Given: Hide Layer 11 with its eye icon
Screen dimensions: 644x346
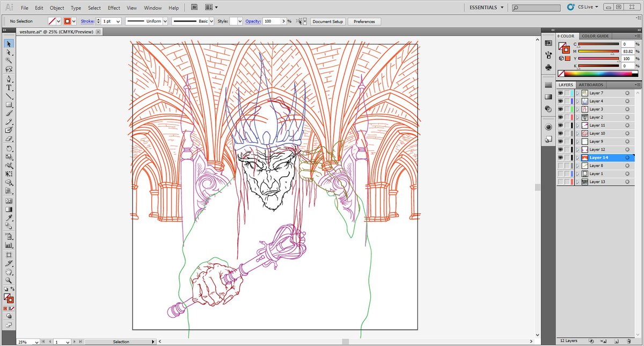Looking at the screenshot, I should (560, 125).
